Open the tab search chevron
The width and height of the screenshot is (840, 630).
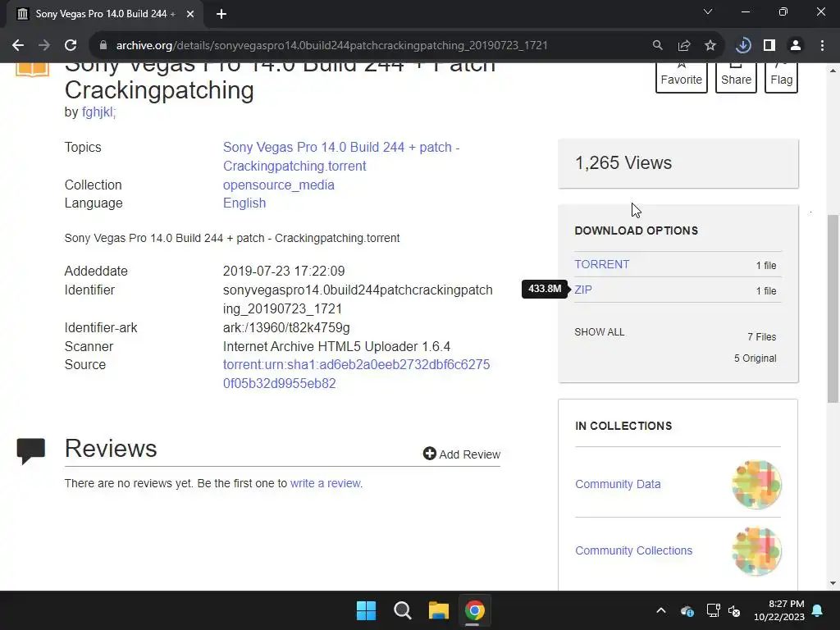(708, 11)
